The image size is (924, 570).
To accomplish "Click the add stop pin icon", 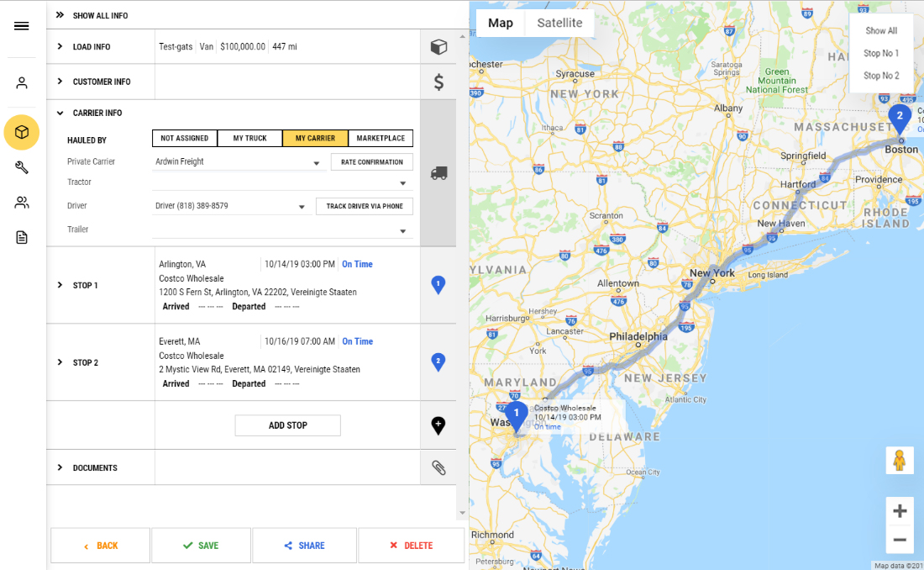I will click(x=438, y=425).
